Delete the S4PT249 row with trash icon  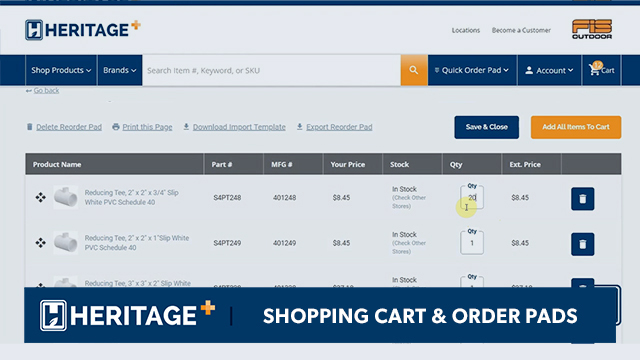point(582,244)
